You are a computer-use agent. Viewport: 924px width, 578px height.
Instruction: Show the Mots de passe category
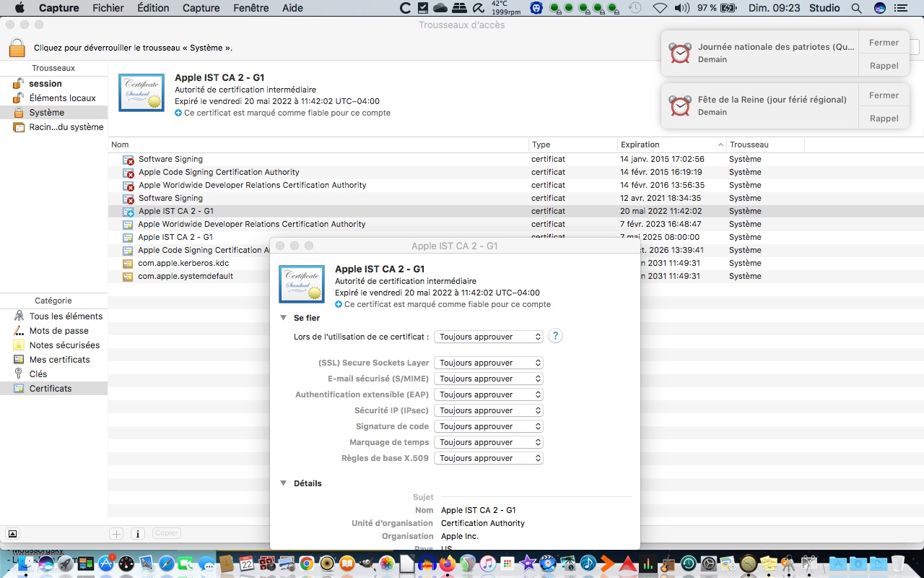(x=59, y=331)
